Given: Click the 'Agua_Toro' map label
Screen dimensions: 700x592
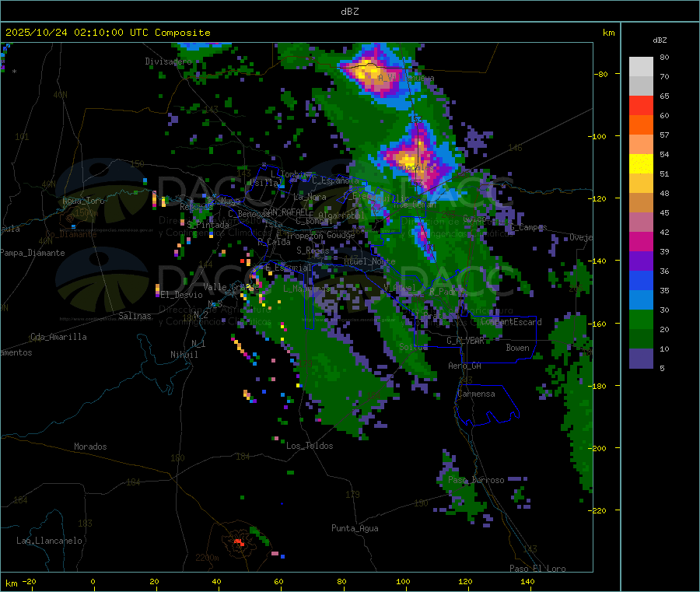Looking at the screenshot, I should point(83,201).
